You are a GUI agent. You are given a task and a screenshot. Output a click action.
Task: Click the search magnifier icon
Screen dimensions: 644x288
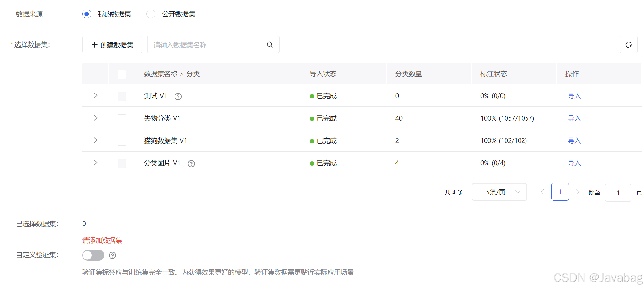[269, 44]
